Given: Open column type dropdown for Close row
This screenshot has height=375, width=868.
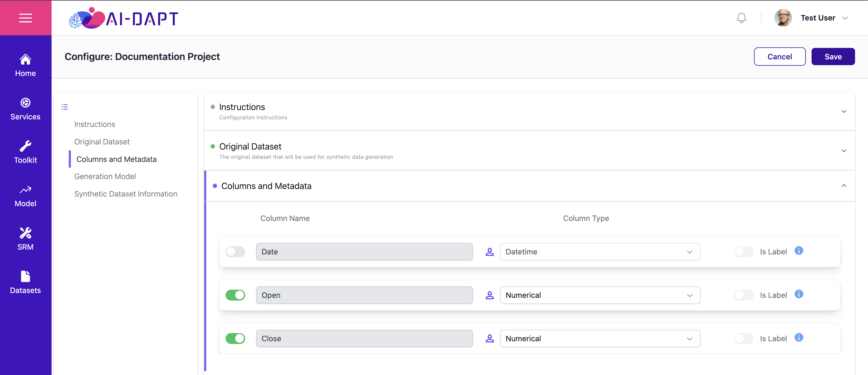Looking at the screenshot, I should 600,339.
